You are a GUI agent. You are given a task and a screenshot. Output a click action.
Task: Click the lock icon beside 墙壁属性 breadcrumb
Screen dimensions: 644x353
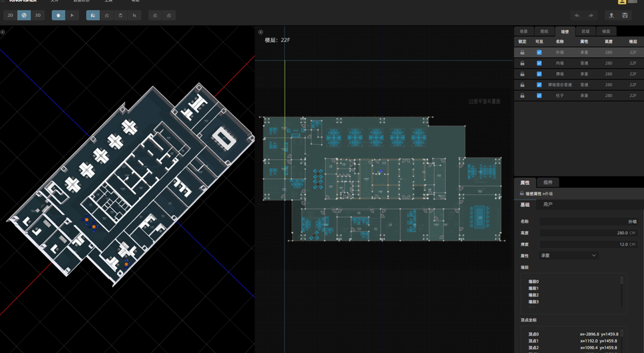521,194
